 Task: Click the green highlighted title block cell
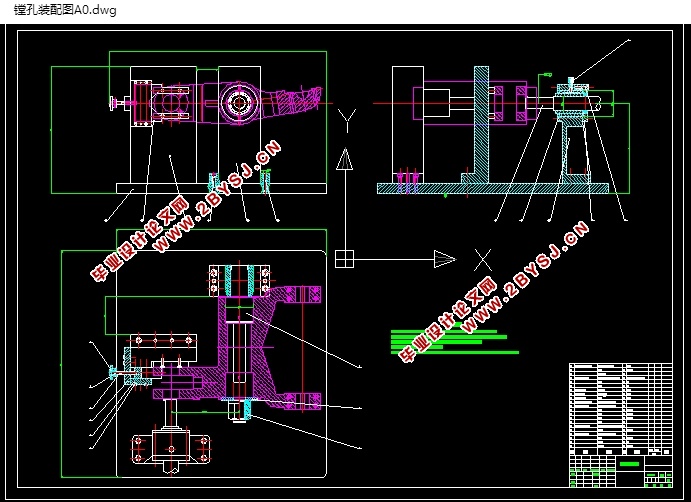(629, 463)
